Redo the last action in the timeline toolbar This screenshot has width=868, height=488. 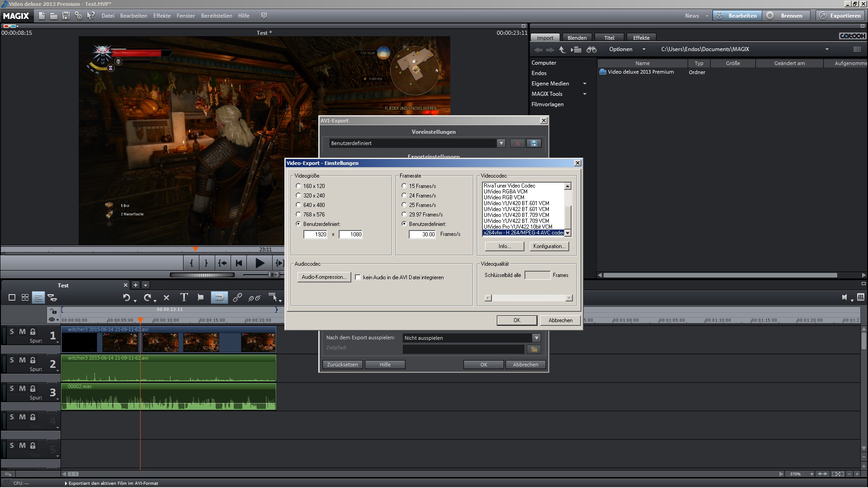click(147, 297)
